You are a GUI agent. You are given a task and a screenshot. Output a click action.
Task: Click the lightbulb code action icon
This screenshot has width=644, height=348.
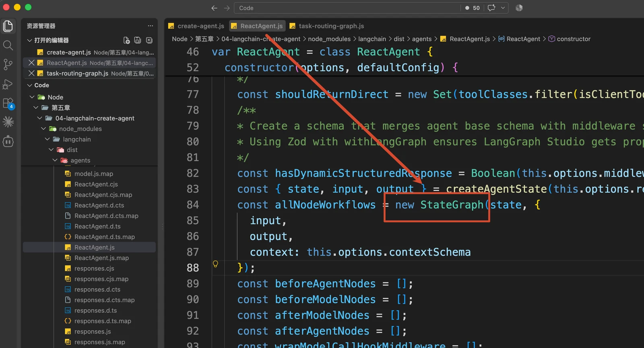coord(215,264)
